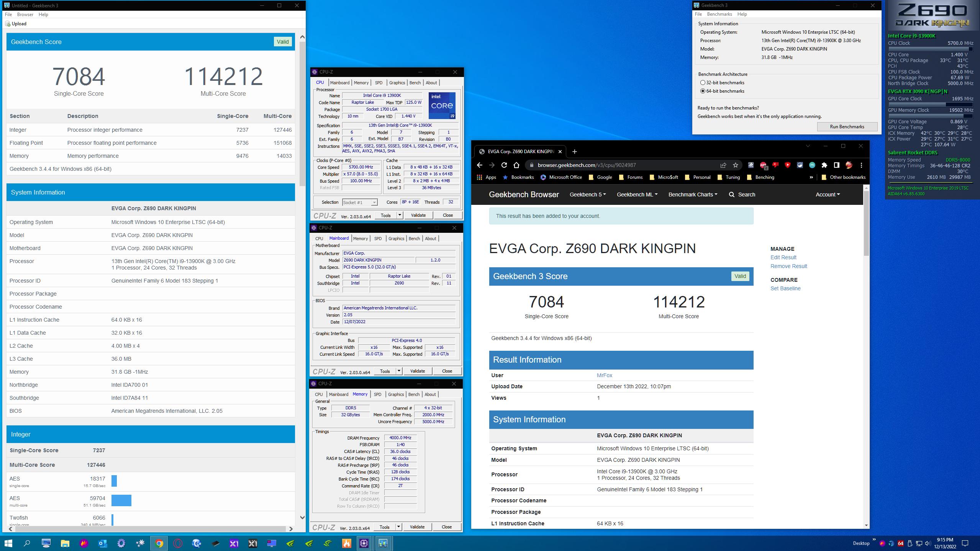The image size is (980, 551).
Task: Switch to Chrome in taskbar
Action: pyautogui.click(x=159, y=543)
